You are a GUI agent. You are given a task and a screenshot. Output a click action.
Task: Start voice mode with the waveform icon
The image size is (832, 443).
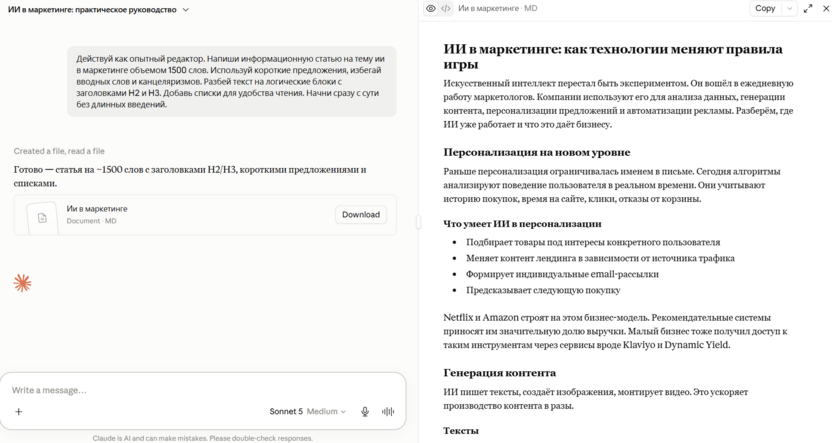(x=388, y=411)
